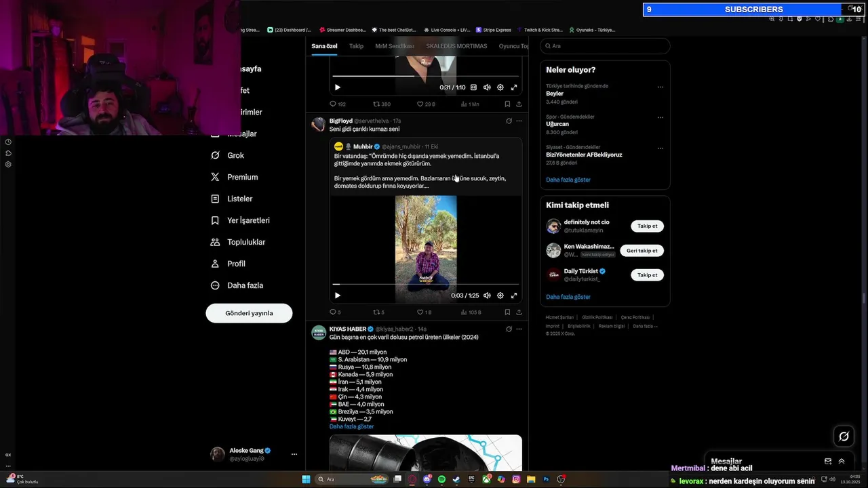Open Topluluklar communities page
The width and height of the screenshot is (868, 488).
tap(237, 242)
